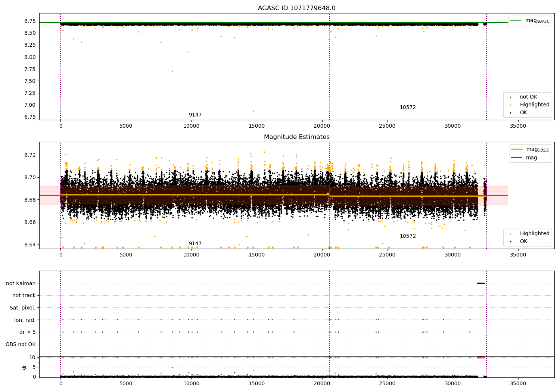Viewport: 560px width, 392px height.
Task: Click the lowest orange outlier point in top plot
Action: [253, 111]
